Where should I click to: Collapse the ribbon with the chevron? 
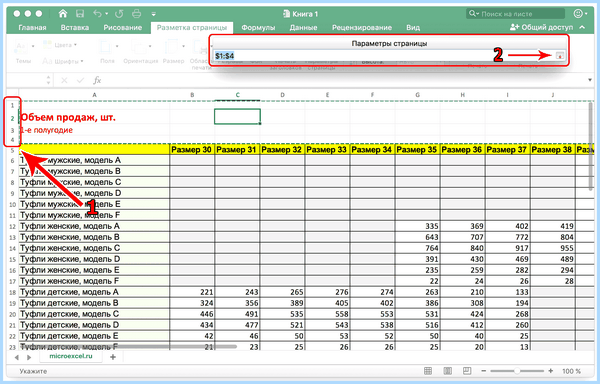582,27
